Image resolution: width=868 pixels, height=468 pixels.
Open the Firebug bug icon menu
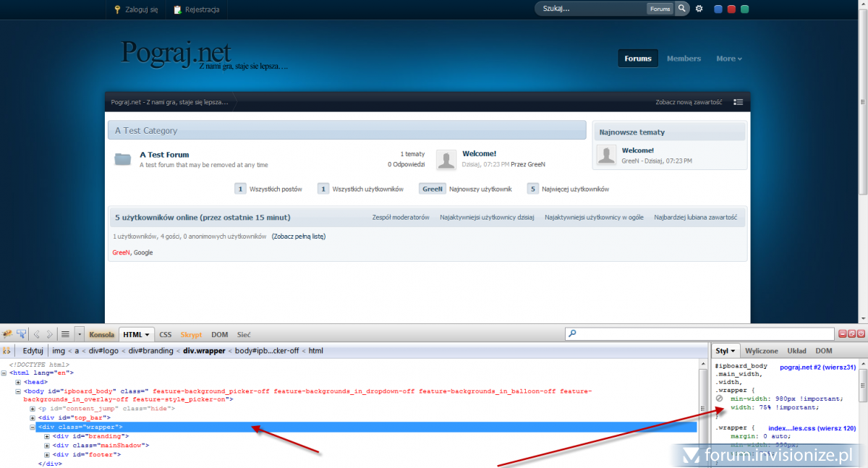[x=7, y=334]
